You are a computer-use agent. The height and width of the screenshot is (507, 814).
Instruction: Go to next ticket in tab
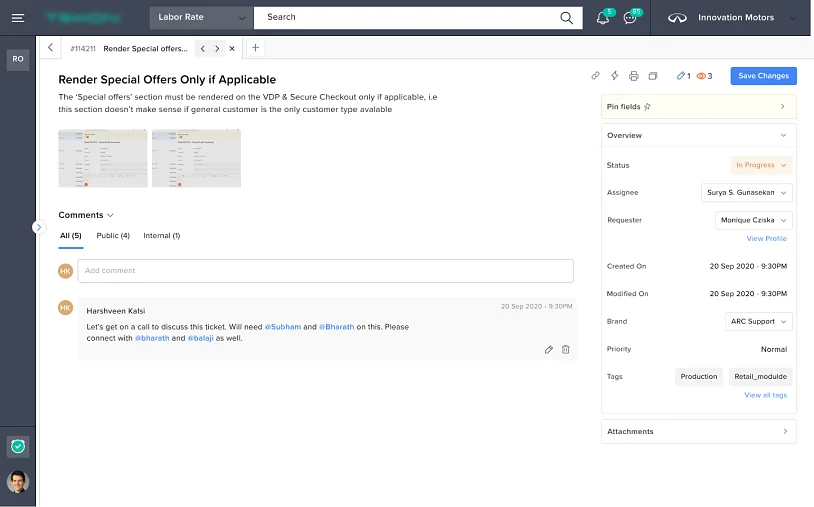[217, 49]
